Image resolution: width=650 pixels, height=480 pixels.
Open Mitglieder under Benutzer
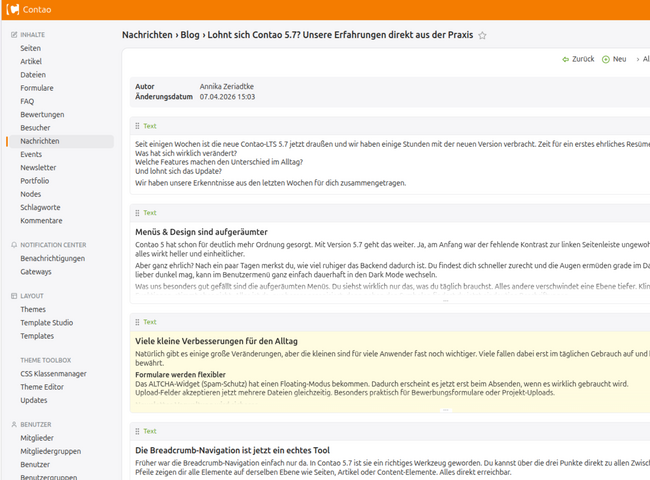[x=37, y=438]
